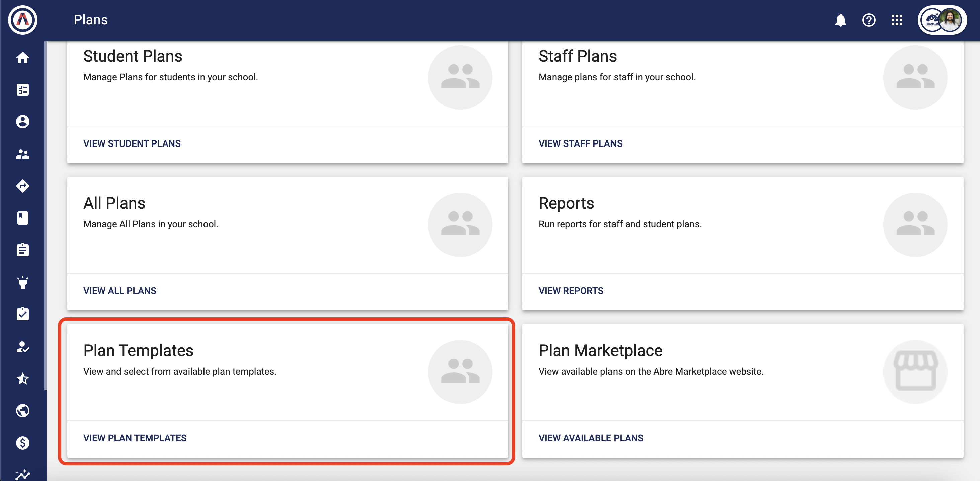Click the star icon in sidebar
The height and width of the screenshot is (481, 980).
(23, 378)
